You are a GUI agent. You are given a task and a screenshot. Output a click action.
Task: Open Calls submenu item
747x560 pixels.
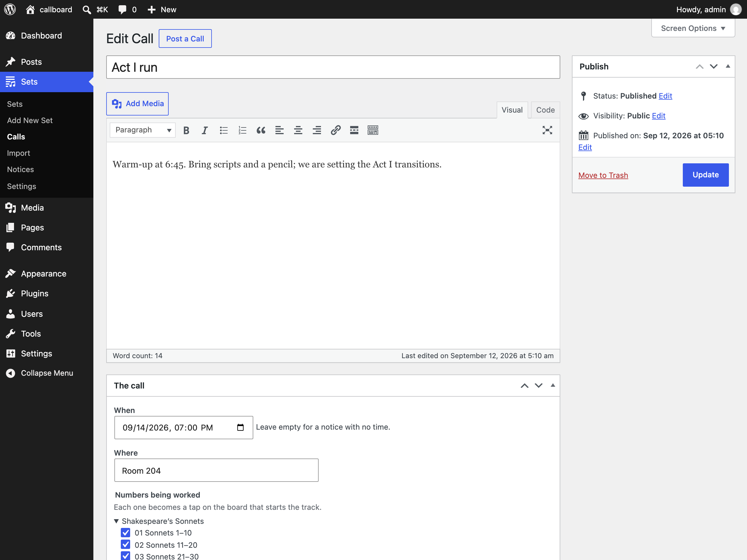pos(16,137)
